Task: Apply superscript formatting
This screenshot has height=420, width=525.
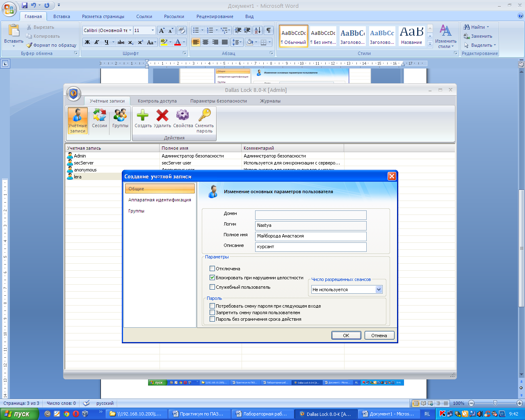Action: [x=140, y=42]
